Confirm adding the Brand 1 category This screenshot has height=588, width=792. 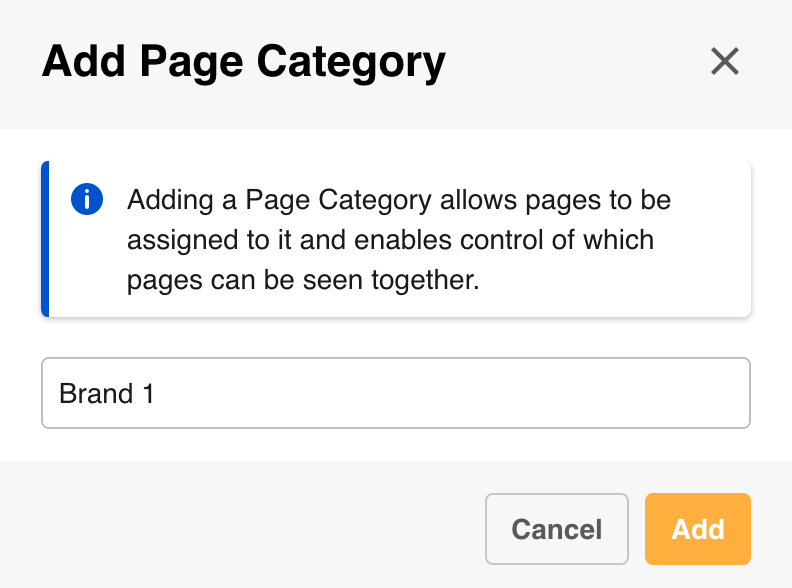[x=697, y=528]
